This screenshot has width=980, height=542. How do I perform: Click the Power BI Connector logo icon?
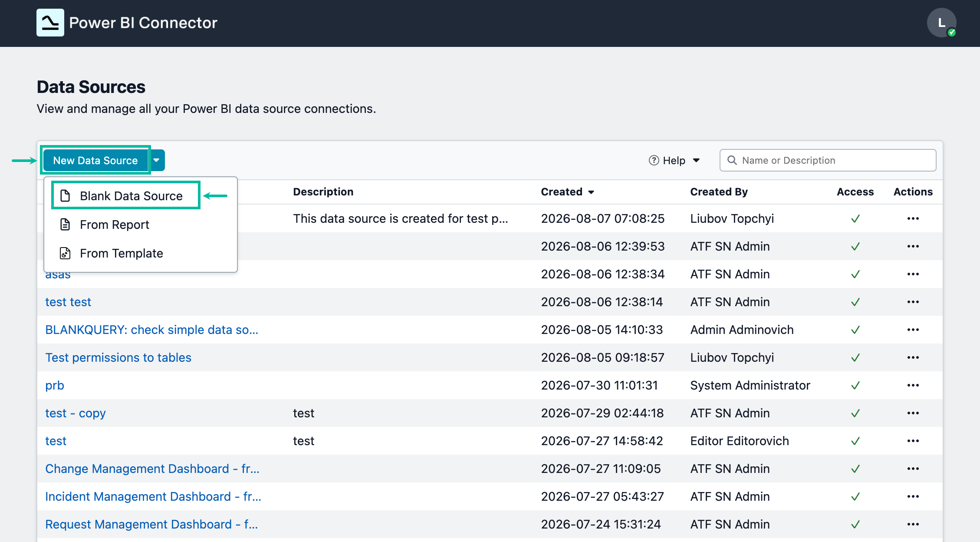50,23
